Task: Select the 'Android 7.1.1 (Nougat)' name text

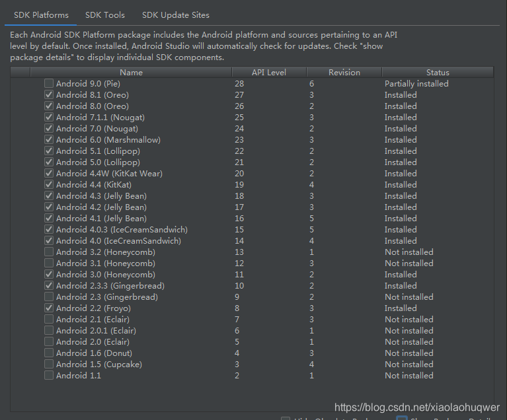Action: [100, 118]
